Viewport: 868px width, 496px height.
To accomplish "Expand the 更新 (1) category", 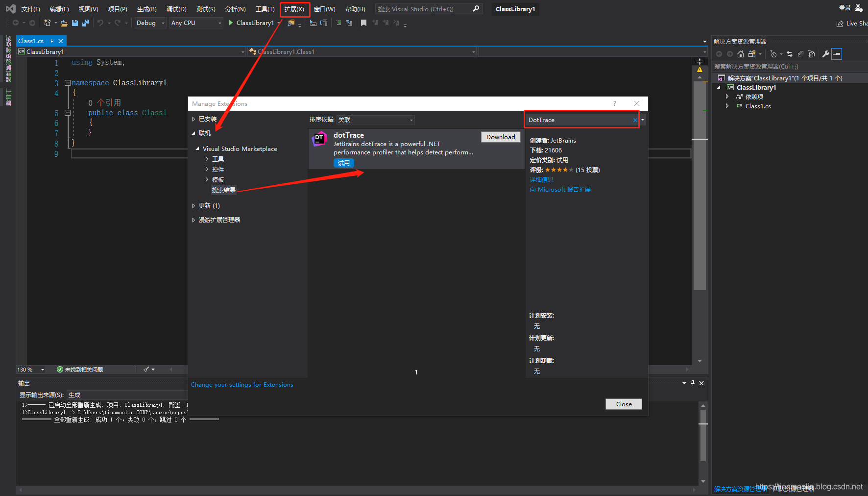I will coord(193,206).
